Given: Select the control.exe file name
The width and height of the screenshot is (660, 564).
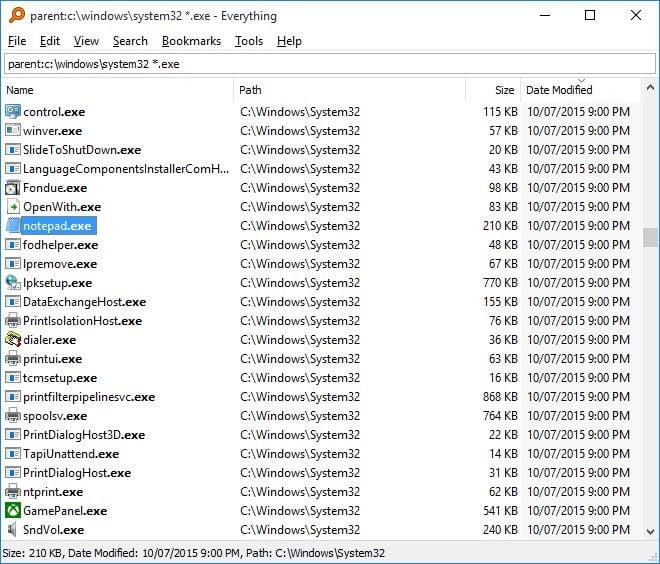Looking at the screenshot, I should [x=54, y=112].
